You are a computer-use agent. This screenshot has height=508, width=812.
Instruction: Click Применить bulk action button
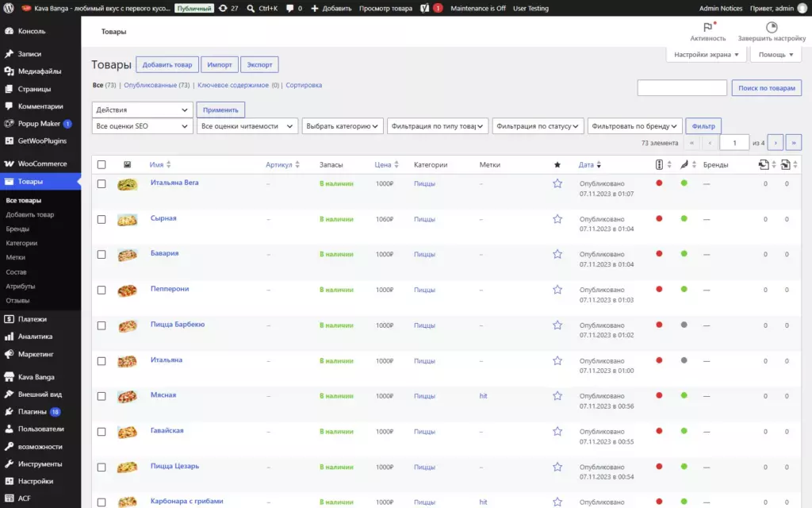point(220,110)
